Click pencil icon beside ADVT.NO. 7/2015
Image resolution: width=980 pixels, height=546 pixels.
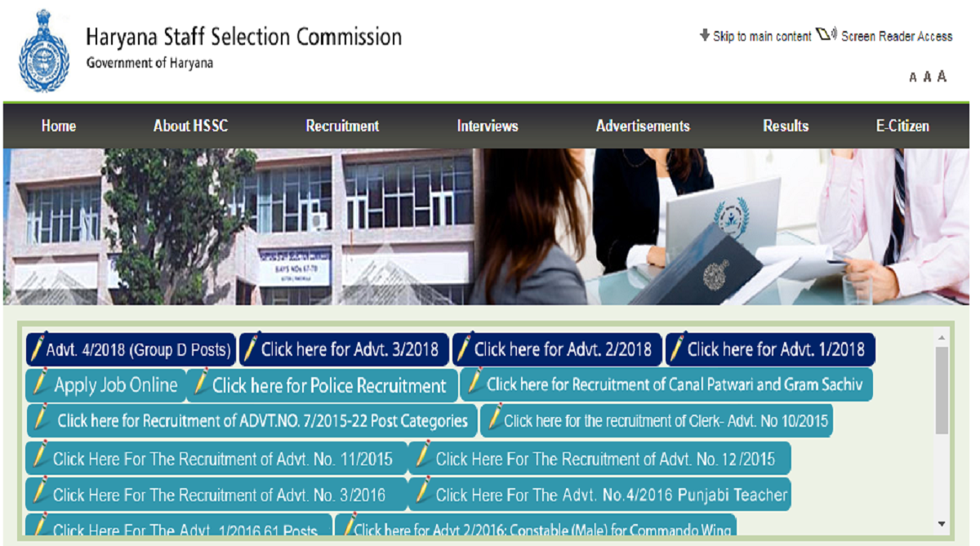tap(41, 419)
